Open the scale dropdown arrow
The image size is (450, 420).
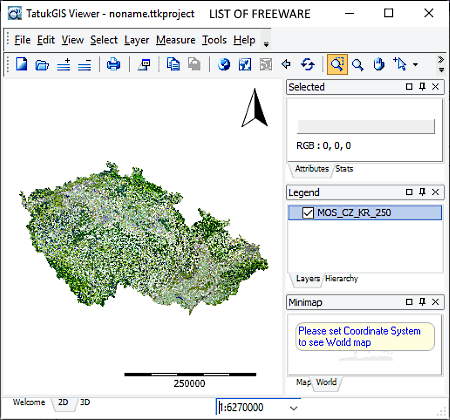point(293,408)
